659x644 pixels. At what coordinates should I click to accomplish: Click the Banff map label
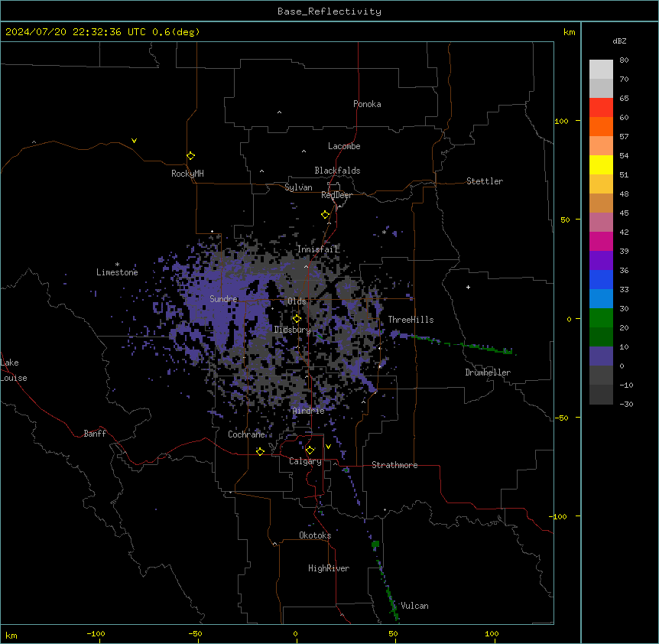pos(95,434)
